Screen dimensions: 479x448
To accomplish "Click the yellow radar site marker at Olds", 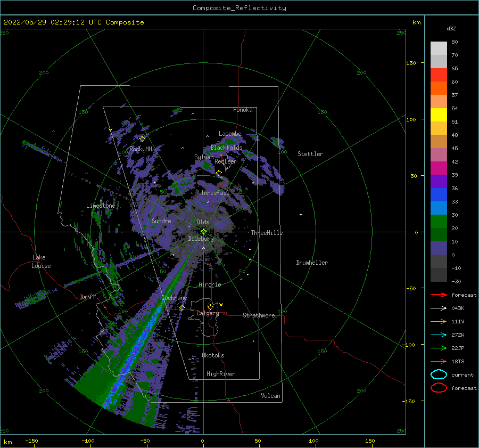I will coord(203,232).
